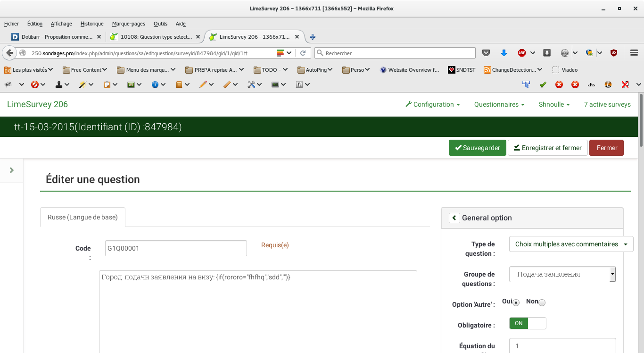The height and width of the screenshot is (353, 644).
Task: Expand the left sidebar chevron
Action: tap(12, 170)
